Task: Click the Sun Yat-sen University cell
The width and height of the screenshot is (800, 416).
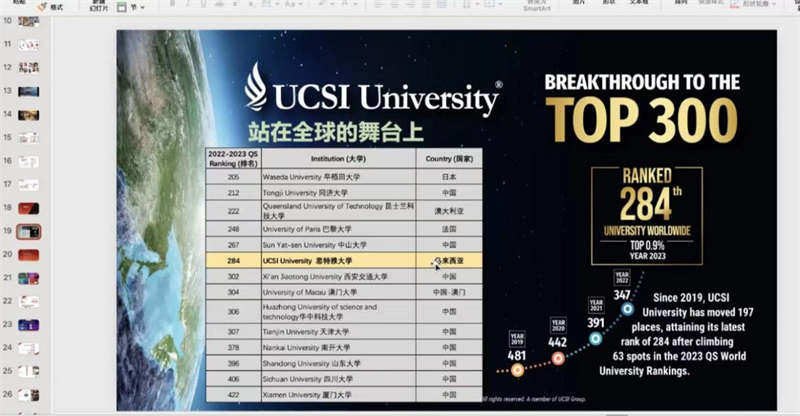Action: click(x=339, y=245)
